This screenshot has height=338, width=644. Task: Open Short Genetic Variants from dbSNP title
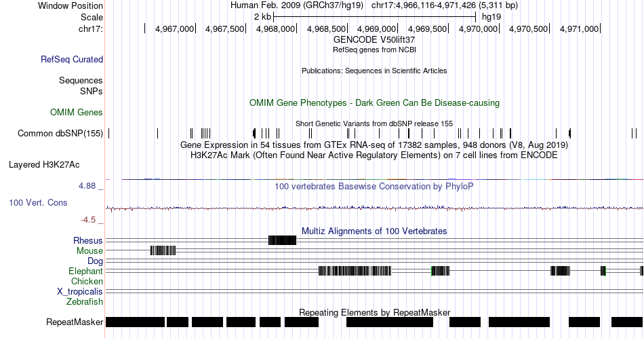click(x=374, y=124)
